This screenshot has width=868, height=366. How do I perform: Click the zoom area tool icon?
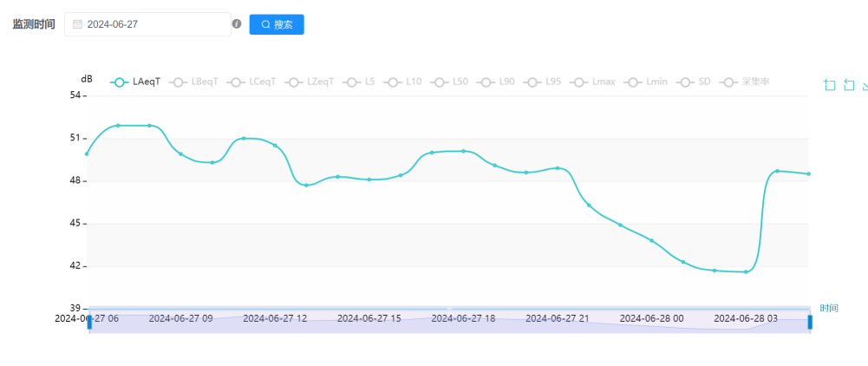(x=830, y=84)
